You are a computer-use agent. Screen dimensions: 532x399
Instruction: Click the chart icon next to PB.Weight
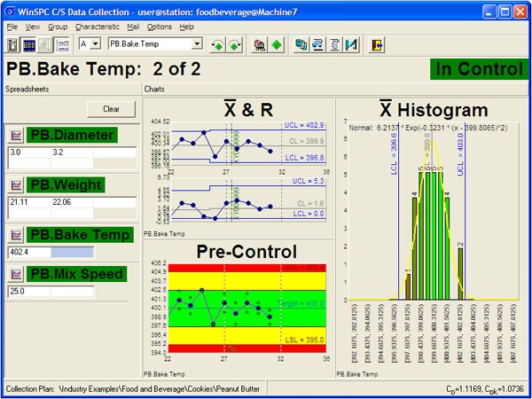point(16,184)
